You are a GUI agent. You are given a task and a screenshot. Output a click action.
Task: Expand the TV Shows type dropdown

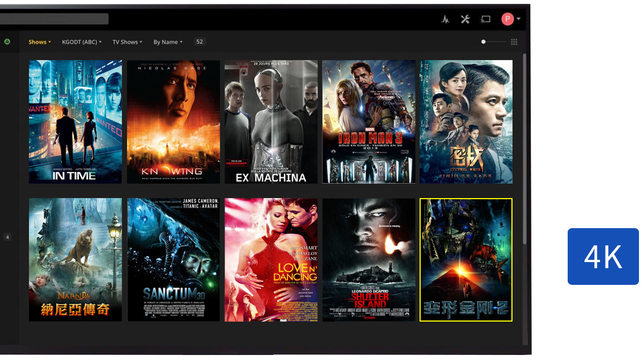pos(127,42)
